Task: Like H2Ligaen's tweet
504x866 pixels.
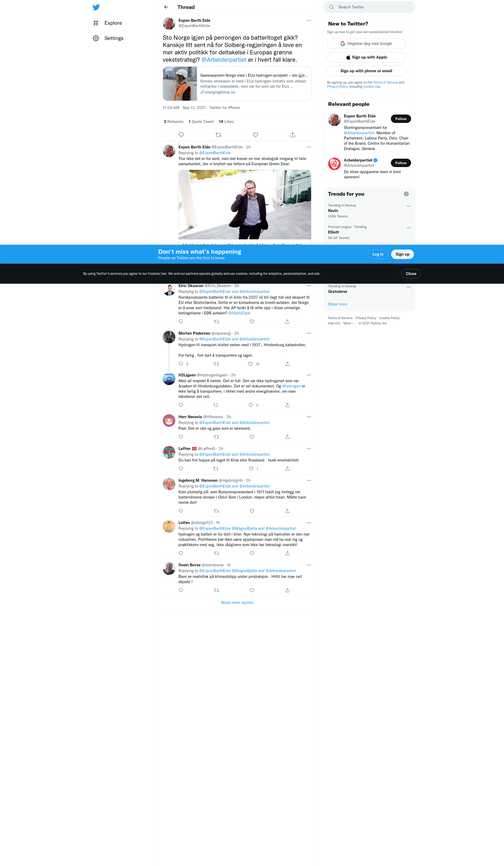Action: pos(251,405)
